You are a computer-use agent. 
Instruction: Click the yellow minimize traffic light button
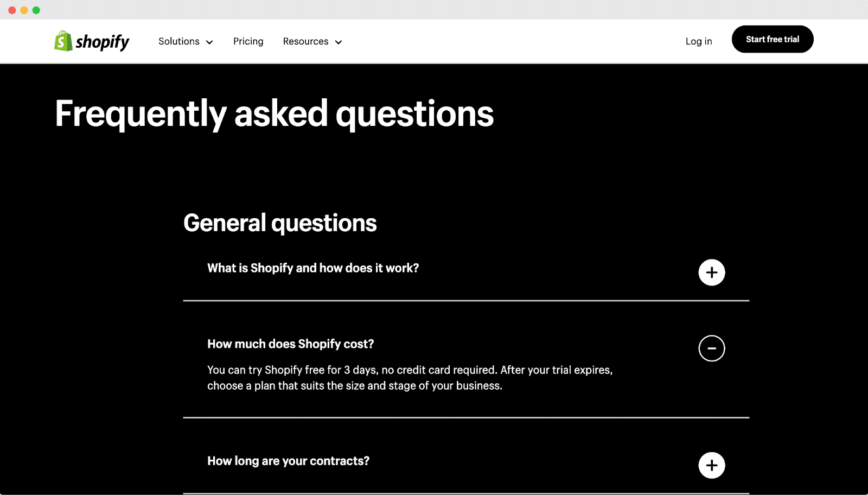click(25, 9)
